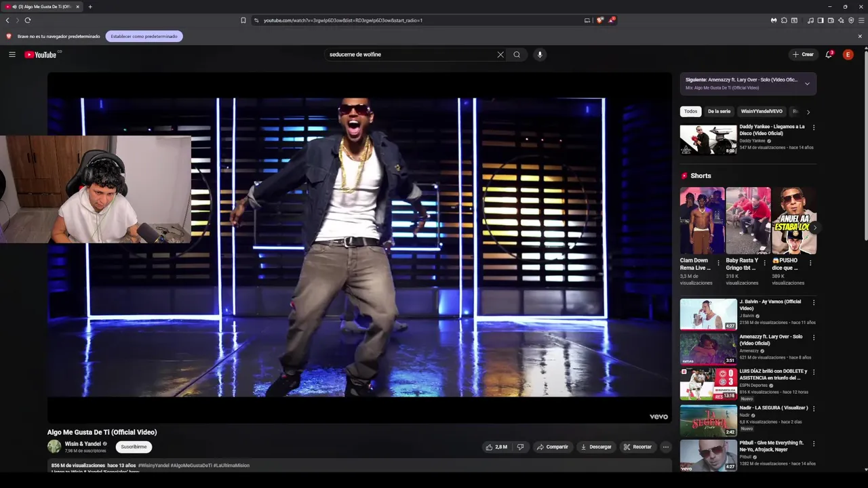Click the browser address bar URL
Screen dimensions: 868x488
[343, 20]
